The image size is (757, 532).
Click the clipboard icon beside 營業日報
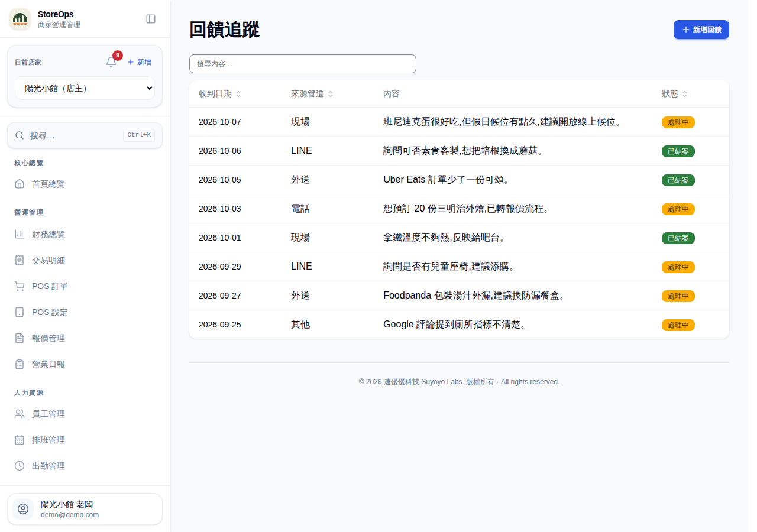[x=20, y=364]
